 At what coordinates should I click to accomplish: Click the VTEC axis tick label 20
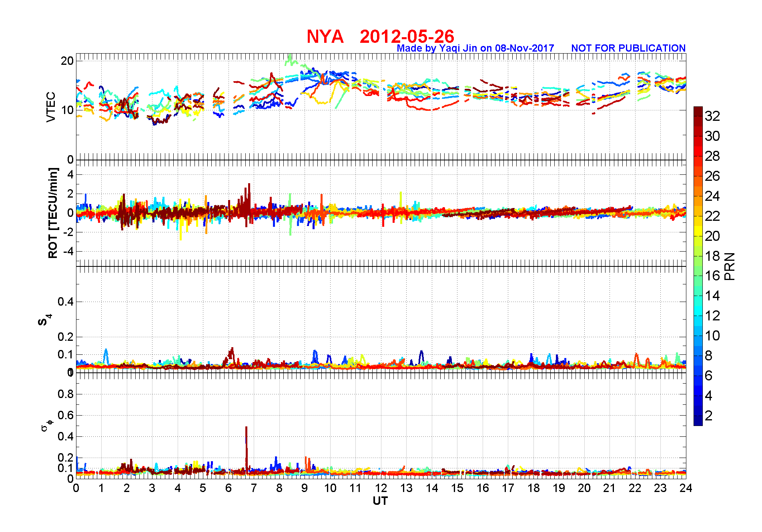coord(67,61)
